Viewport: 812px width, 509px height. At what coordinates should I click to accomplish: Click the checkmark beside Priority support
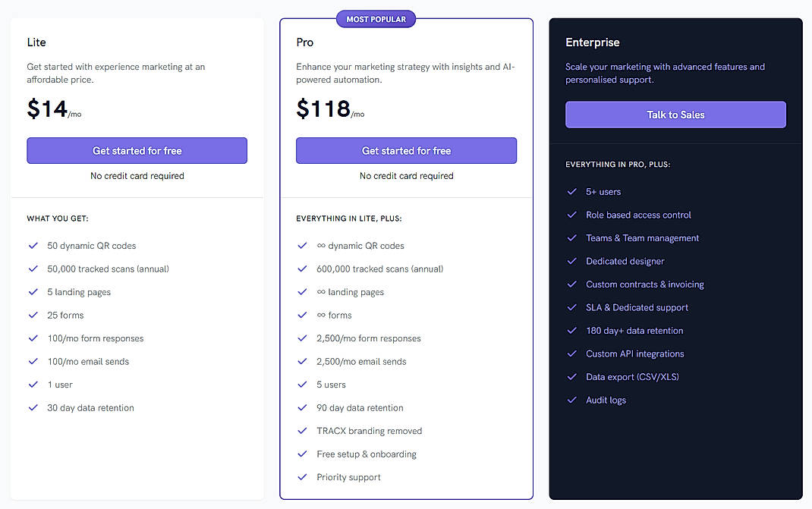pyautogui.click(x=302, y=477)
